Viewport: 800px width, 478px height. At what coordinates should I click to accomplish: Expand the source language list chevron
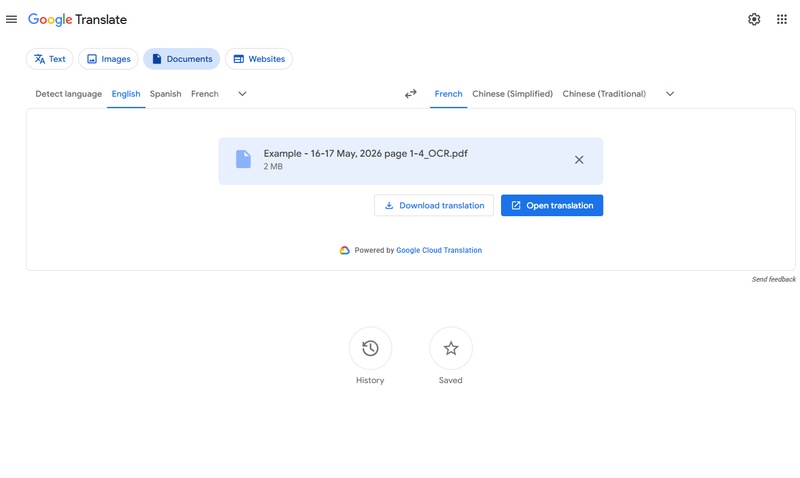242,94
